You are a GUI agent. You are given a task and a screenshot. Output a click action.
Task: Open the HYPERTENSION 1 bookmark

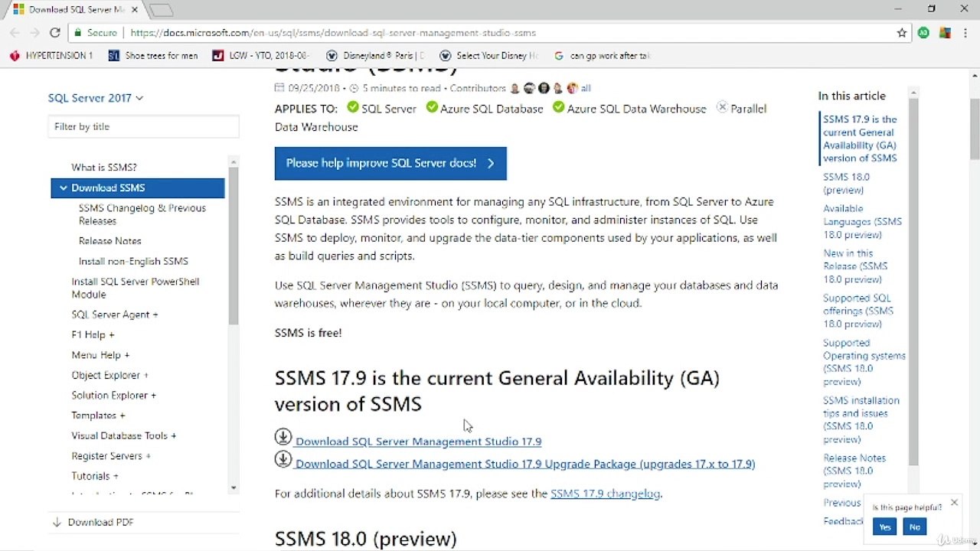[x=51, y=56]
